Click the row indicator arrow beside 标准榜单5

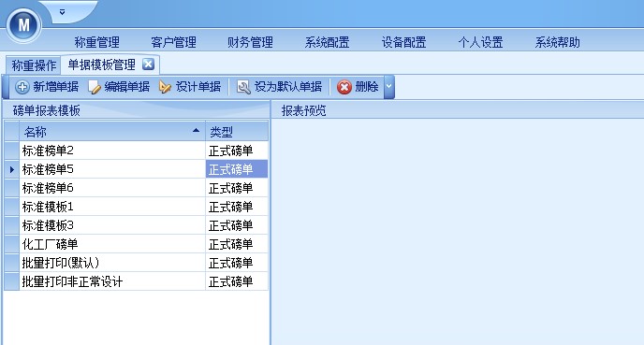(12, 169)
